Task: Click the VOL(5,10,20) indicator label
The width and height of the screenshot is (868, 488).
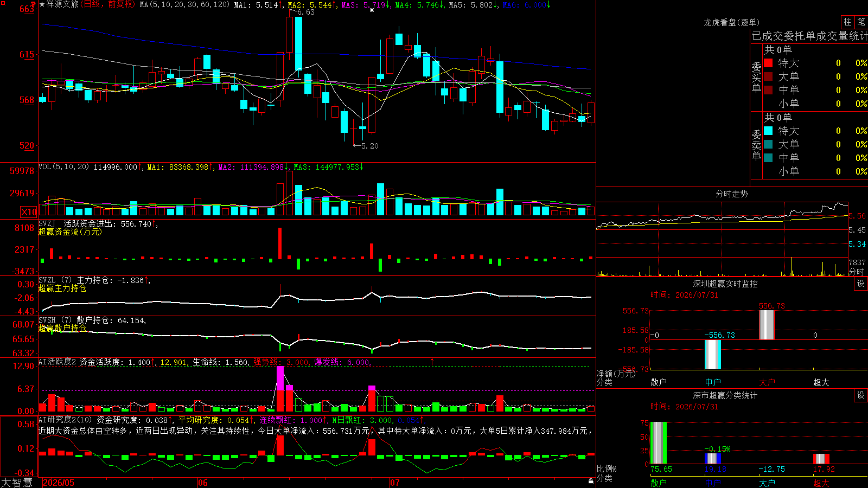Action: 63,167
